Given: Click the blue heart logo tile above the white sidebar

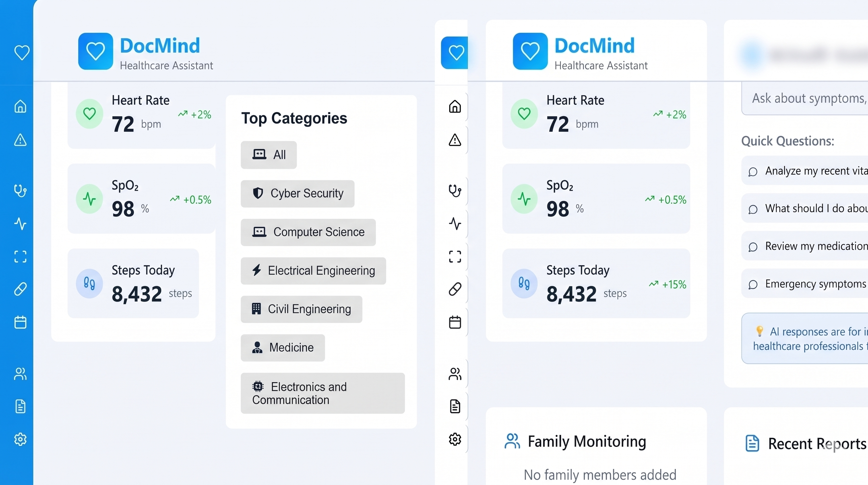Looking at the screenshot, I should tap(454, 53).
